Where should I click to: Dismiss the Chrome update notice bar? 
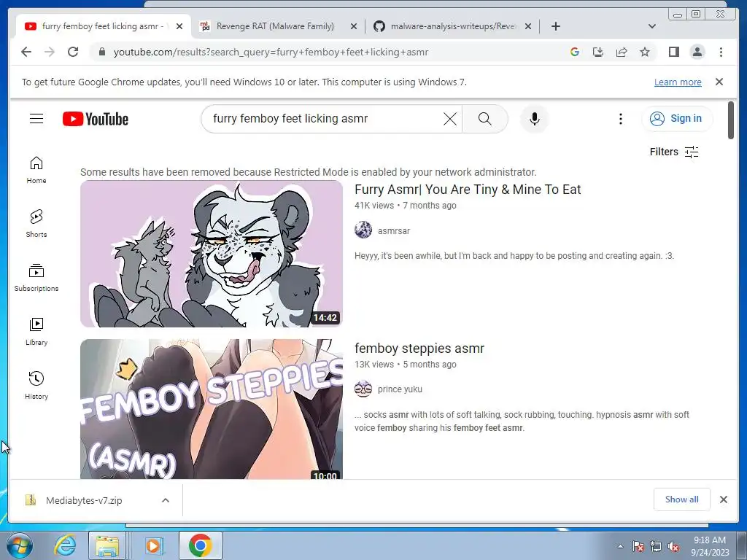tap(719, 82)
